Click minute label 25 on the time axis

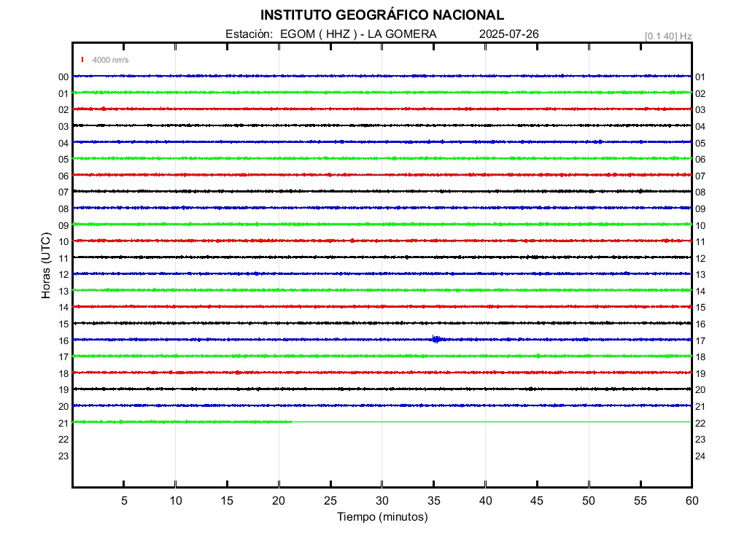(330, 501)
